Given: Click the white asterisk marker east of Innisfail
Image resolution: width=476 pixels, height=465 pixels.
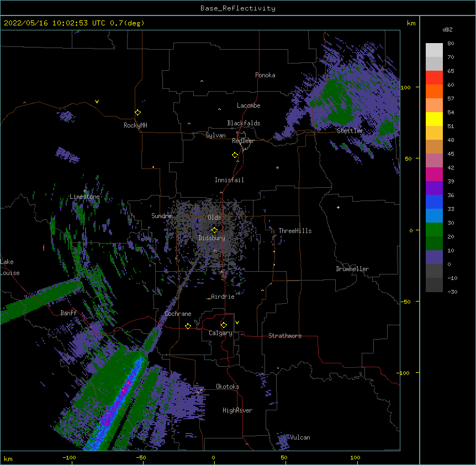Looking at the screenshot, I should coord(277,167).
